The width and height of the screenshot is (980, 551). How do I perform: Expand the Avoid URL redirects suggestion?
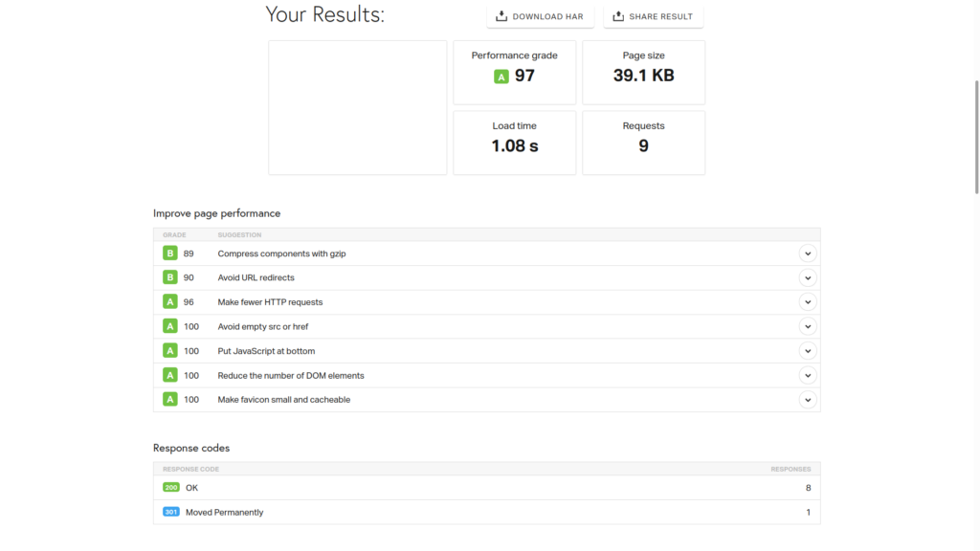pyautogui.click(x=808, y=277)
